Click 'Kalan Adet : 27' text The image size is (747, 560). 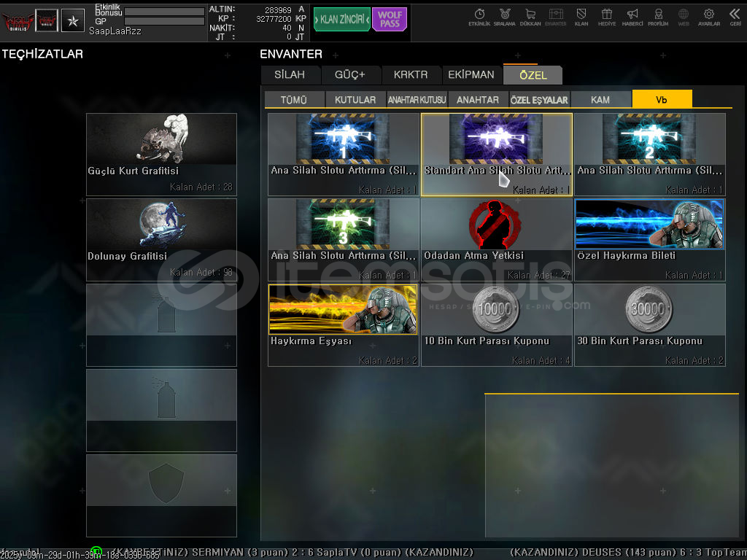click(x=539, y=275)
